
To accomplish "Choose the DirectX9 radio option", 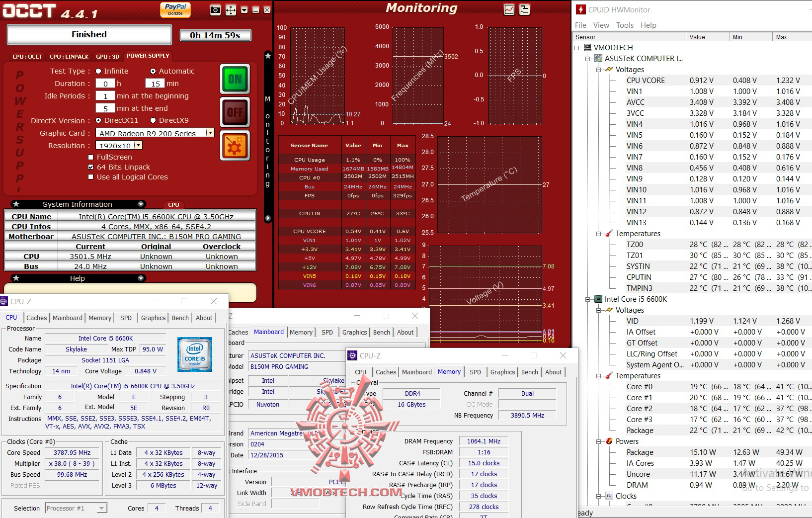I will [153, 120].
